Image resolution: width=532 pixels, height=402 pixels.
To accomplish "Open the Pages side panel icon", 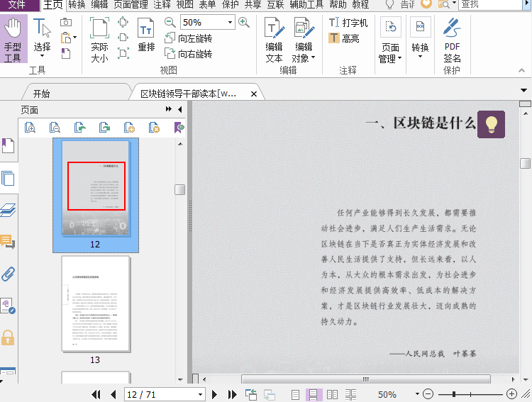I will (8, 179).
